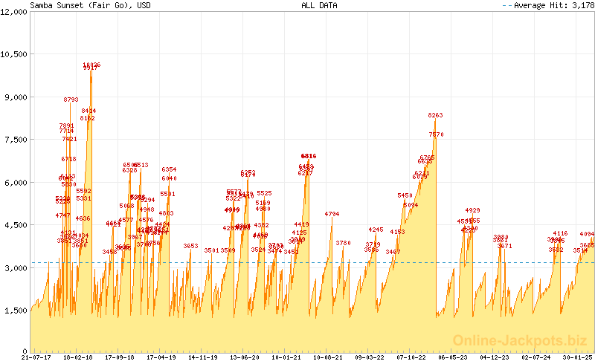The height and width of the screenshot is (364, 595).
Task: Select the 21-07-17 x-axis date
Action: point(15,357)
